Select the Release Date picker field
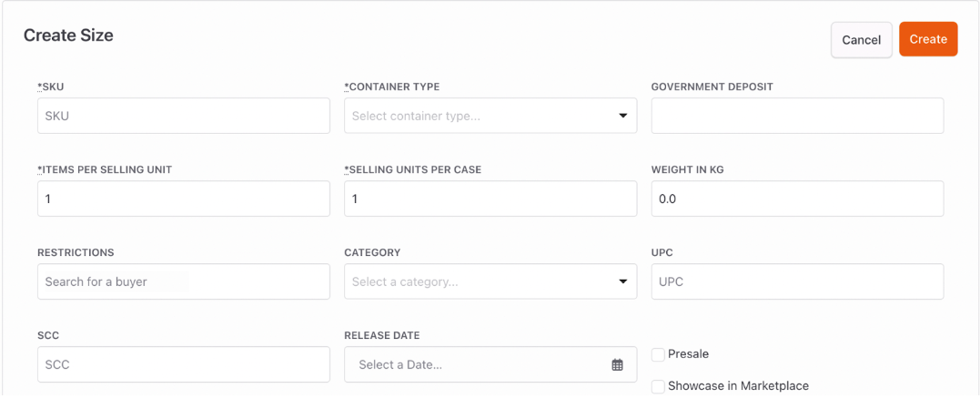This screenshot has height=409, width=980. [x=490, y=364]
